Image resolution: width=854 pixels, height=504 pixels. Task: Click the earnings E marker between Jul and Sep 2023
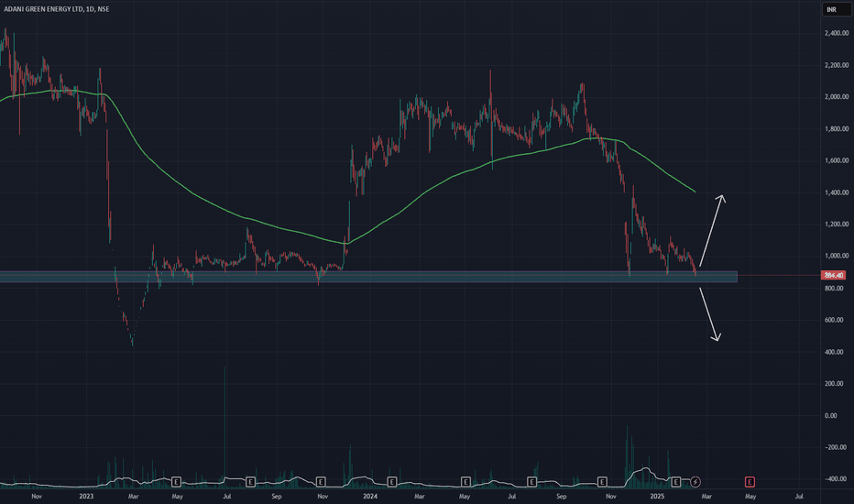point(250,482)
